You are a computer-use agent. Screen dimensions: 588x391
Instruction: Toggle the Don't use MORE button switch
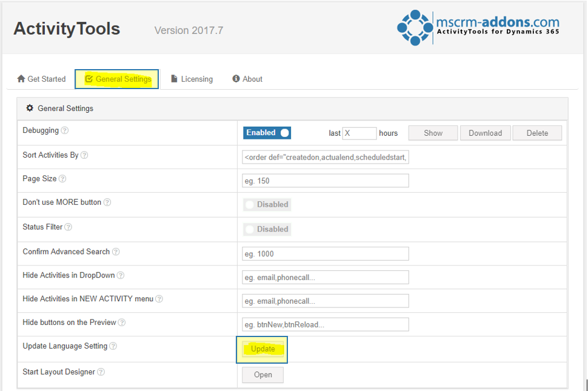(x=267, y=205)
